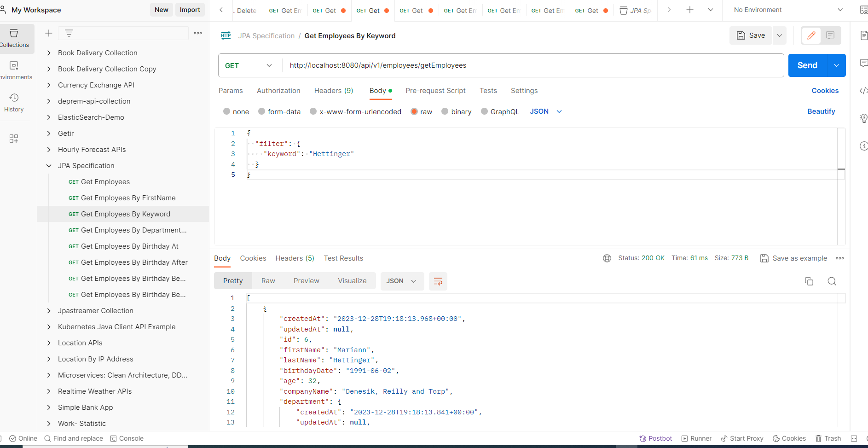Click the Save button
This screenshot has height=448, width=868.
(x=751, y=35)
